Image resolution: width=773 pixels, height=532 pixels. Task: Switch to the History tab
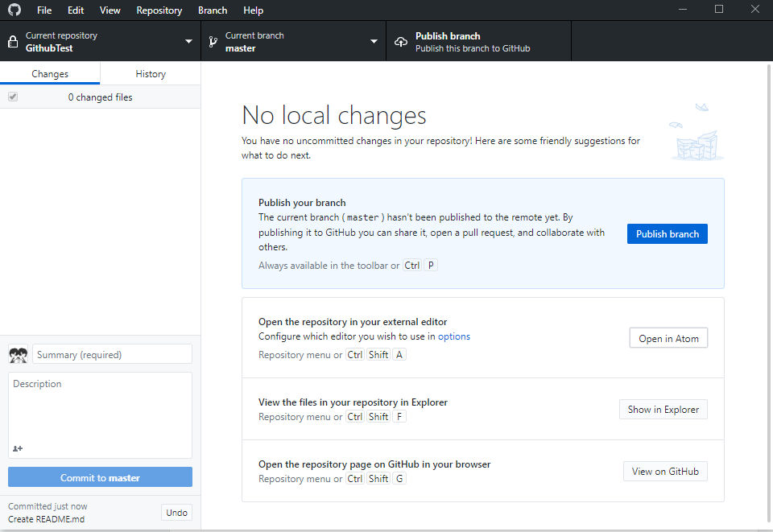click(x=151, y=74)
